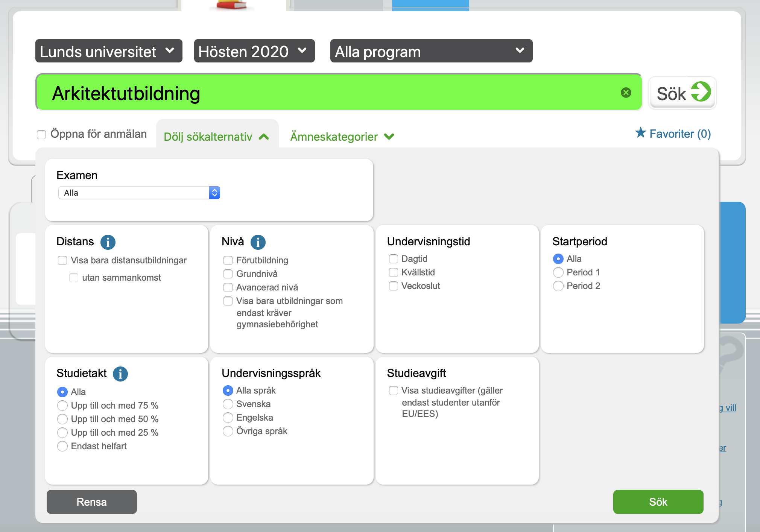Select Svenska as undervisningsspråk
This screenshot has width=760, height=532.
point(228,404)
